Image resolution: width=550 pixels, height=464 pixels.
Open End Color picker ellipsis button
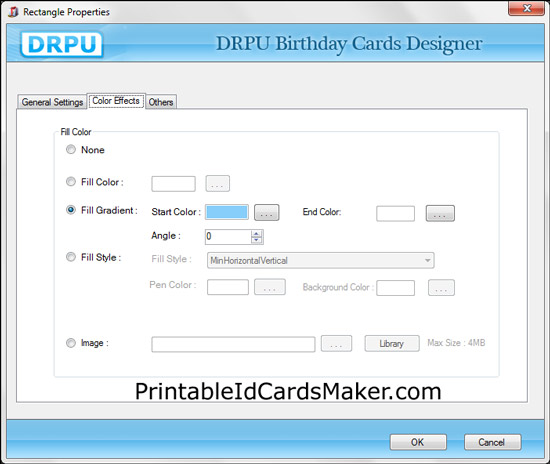click(440, 214)
